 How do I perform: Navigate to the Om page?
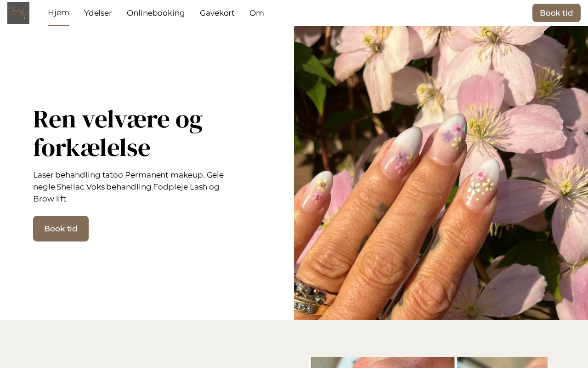pyautogui.click(x=257, y=13)
